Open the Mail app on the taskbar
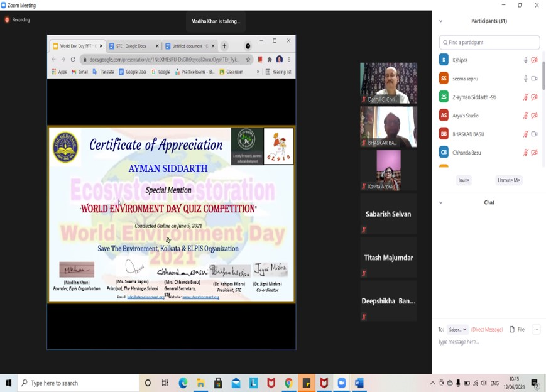The height and width of the screenshot is (392, 546). point(236,383)
